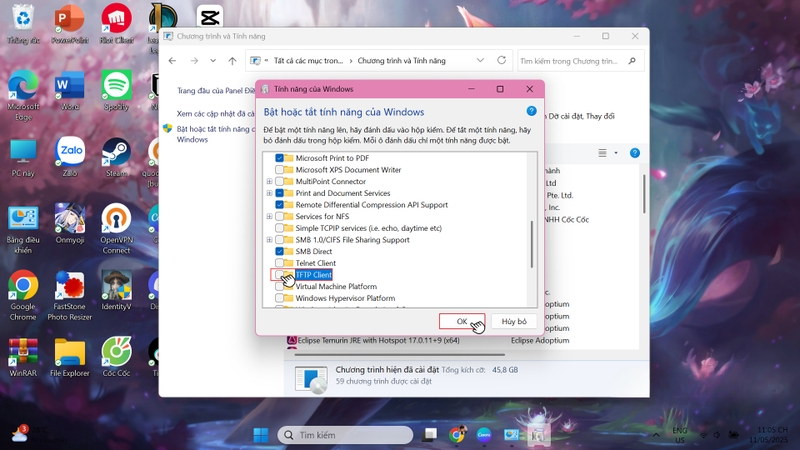Click Tất cả các mục breadcrumb
The width and height of the screenshot is (800, 450).
308,61
